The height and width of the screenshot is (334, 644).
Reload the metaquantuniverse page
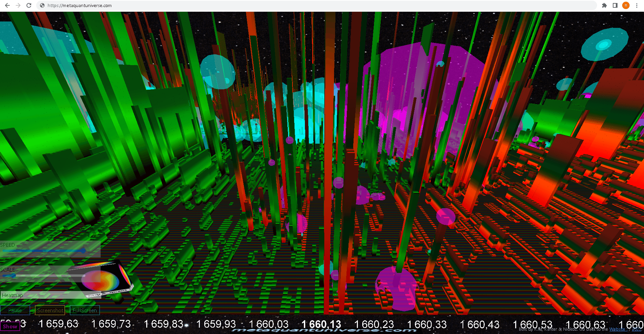(29, 5)
